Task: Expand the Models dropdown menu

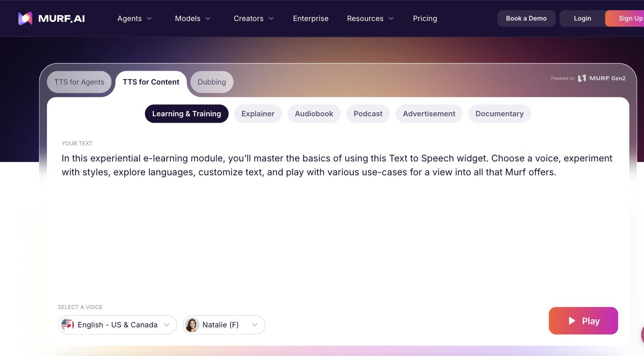Action: tap(193, 18)
